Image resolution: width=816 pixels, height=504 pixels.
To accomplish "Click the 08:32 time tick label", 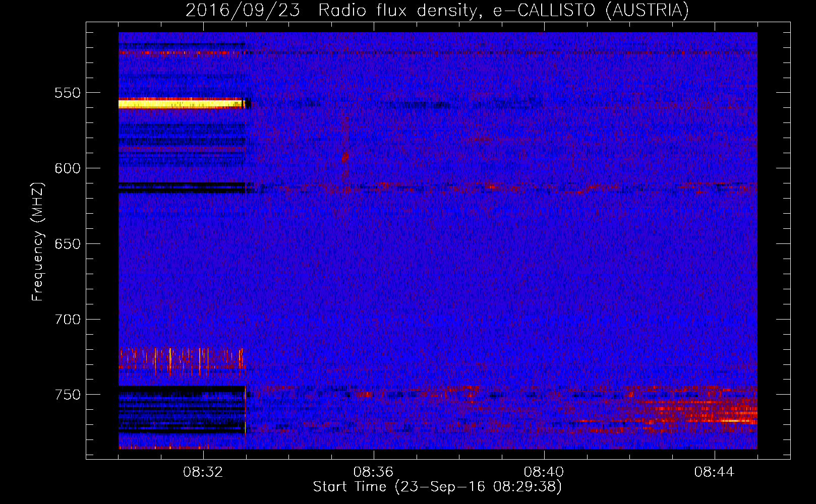I will pos(203,472).
